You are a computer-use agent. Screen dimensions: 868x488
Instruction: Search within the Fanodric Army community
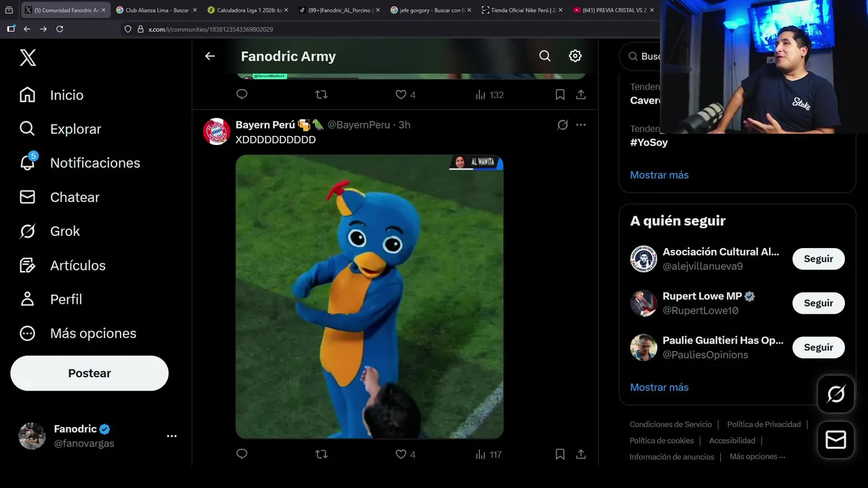(545, 56)
